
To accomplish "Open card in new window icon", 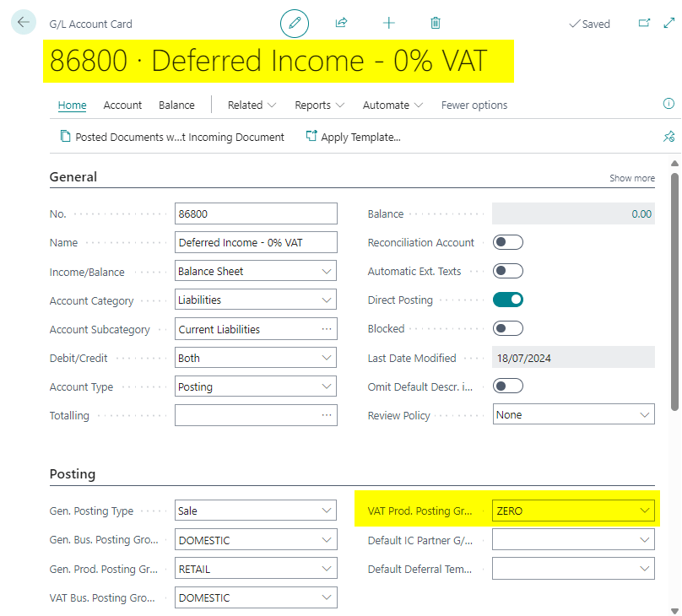I will tap(644, 24).
